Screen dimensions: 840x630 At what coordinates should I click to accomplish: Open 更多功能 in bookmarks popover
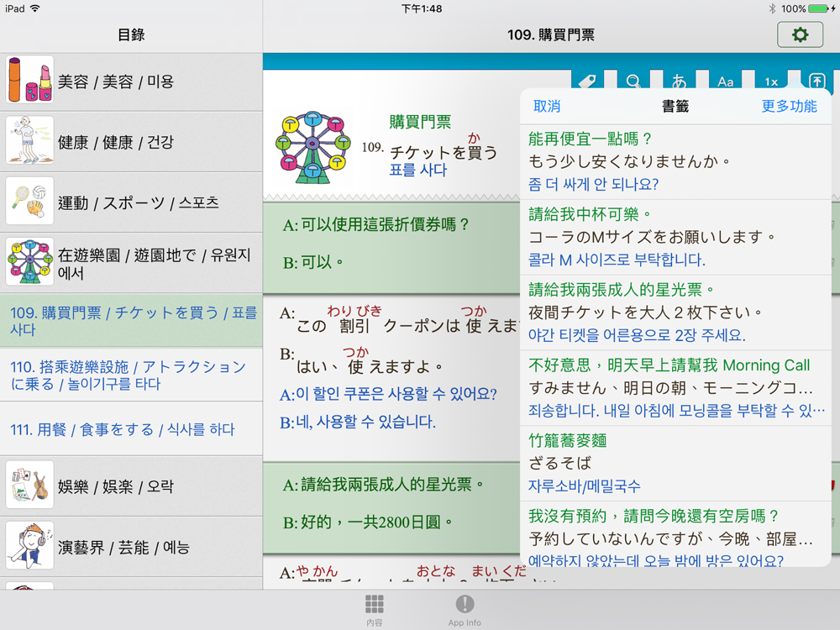[789, 106]
